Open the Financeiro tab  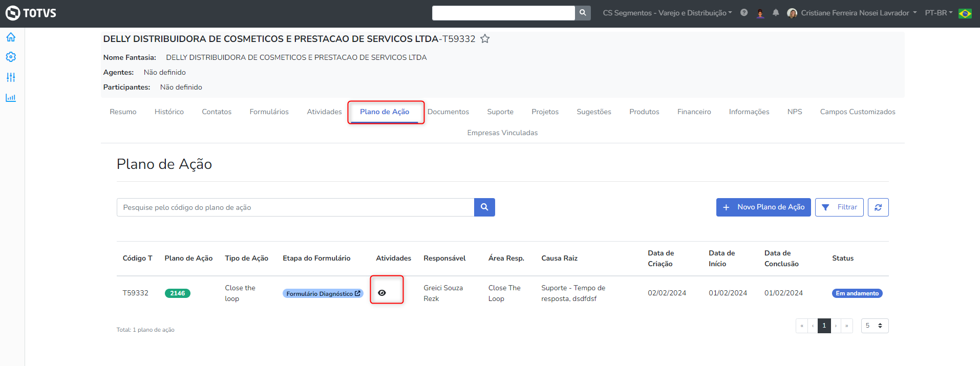click(x=694, y=112)
